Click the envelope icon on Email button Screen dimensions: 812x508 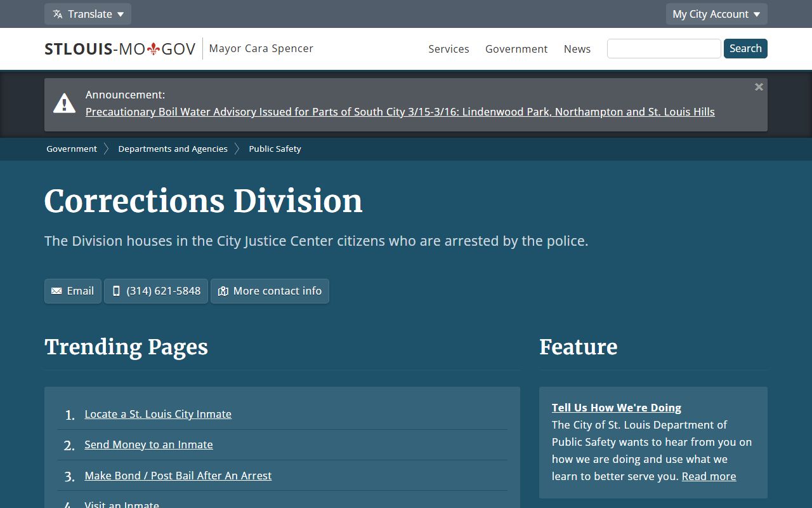pyautogui.click(x=56, y=291)
